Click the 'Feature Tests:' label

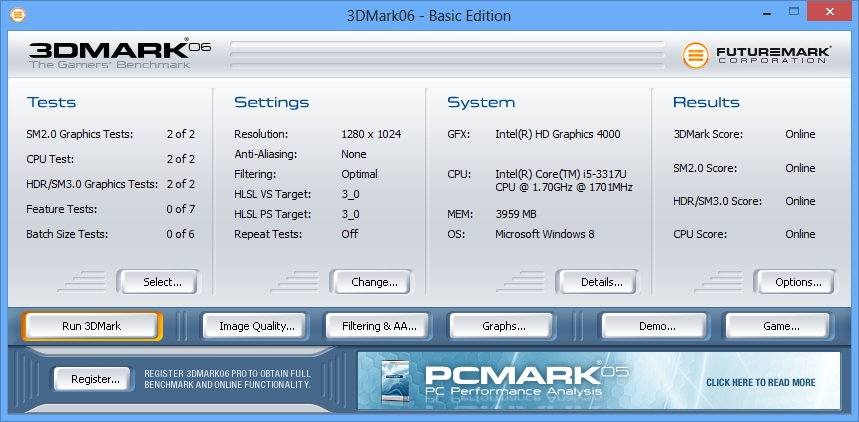tap(62, 209)
